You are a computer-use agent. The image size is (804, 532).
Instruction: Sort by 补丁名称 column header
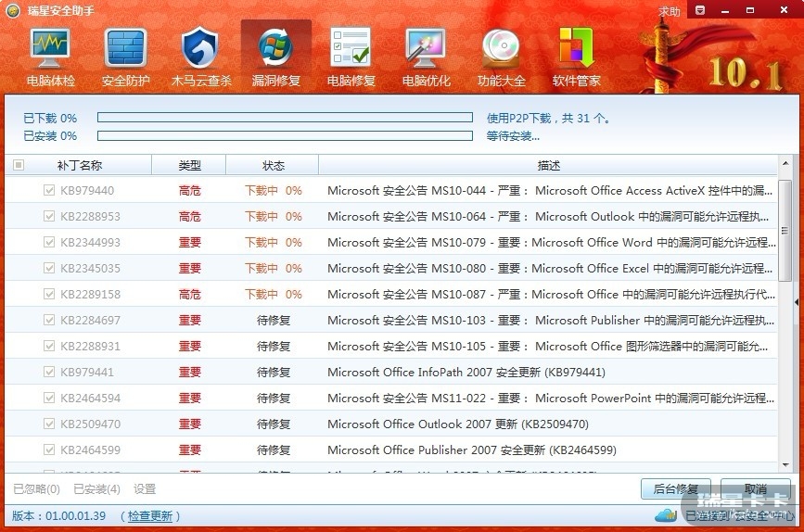pyautogui.click(x=79, y=165)
